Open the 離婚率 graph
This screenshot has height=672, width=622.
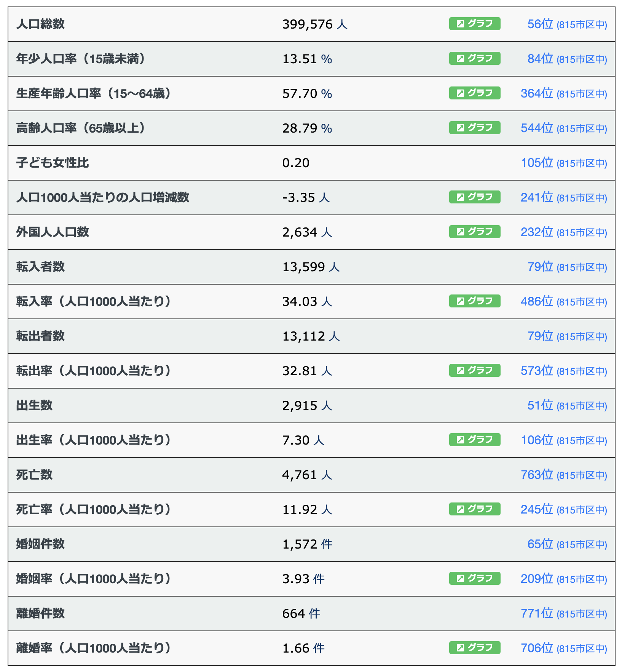474,648
